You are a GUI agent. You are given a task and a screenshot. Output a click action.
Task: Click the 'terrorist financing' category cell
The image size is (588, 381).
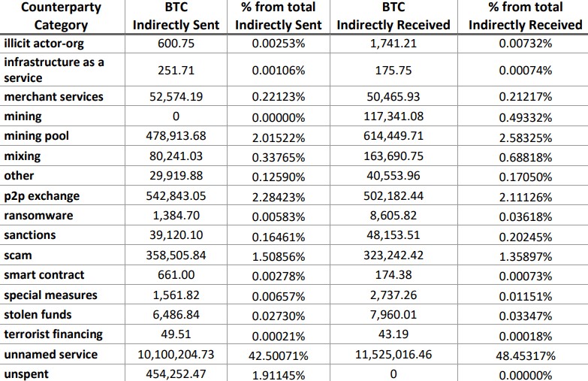(53, 334)
